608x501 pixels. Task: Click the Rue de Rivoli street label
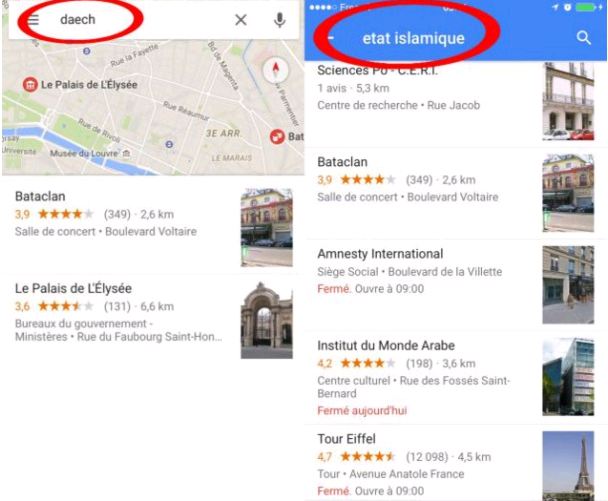99,130
